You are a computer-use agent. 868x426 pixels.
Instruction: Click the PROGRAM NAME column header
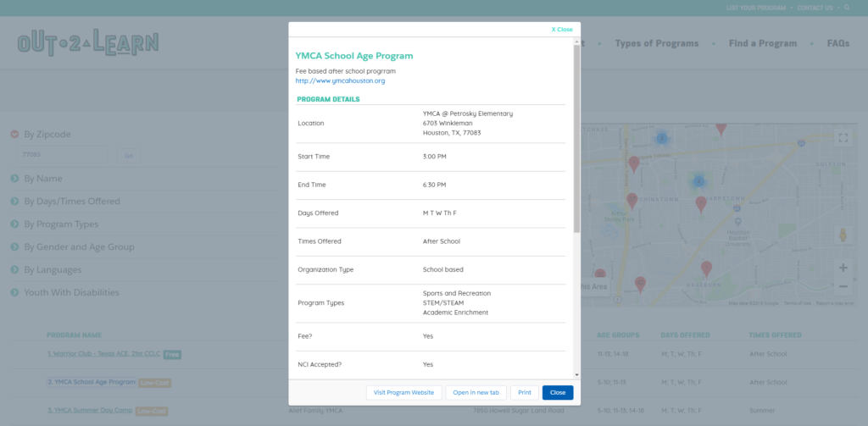(x=75, y=335)
